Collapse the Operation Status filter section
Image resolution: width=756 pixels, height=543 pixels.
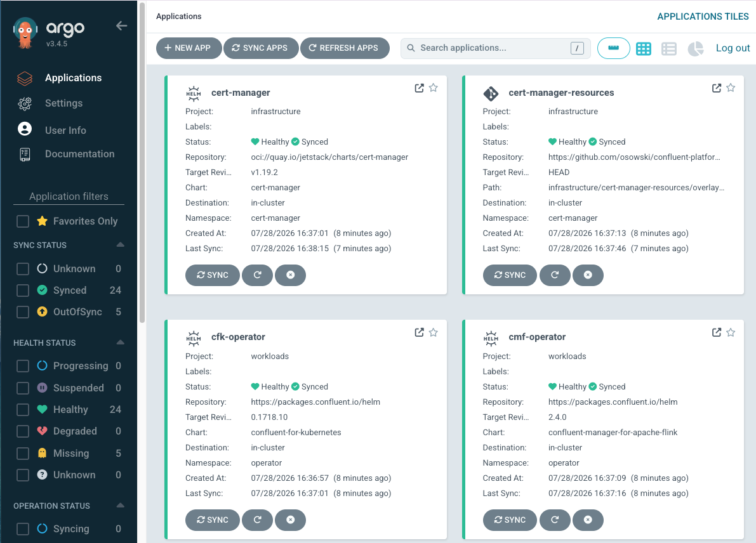point(121,506)
